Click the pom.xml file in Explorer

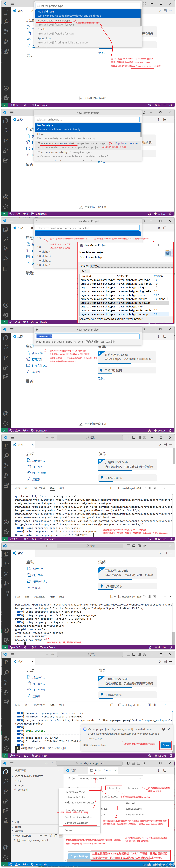point(23,789)
